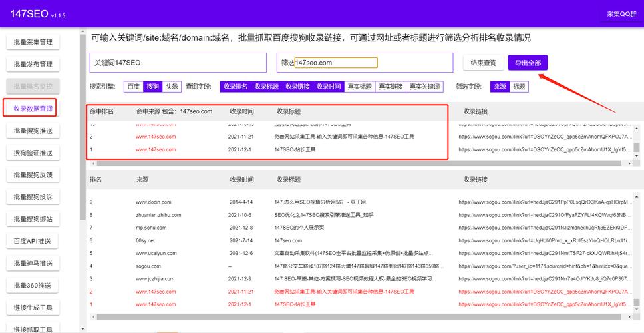Screen dimensions: 644x333
Task: Toggle 真实关键词 query field
Action: [425, 87]
